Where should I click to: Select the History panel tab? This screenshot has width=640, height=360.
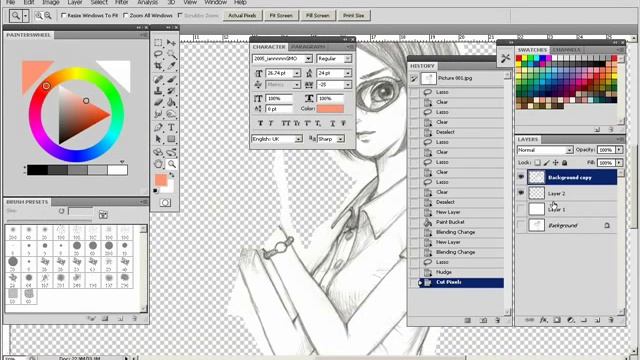(x=422, y=66)
